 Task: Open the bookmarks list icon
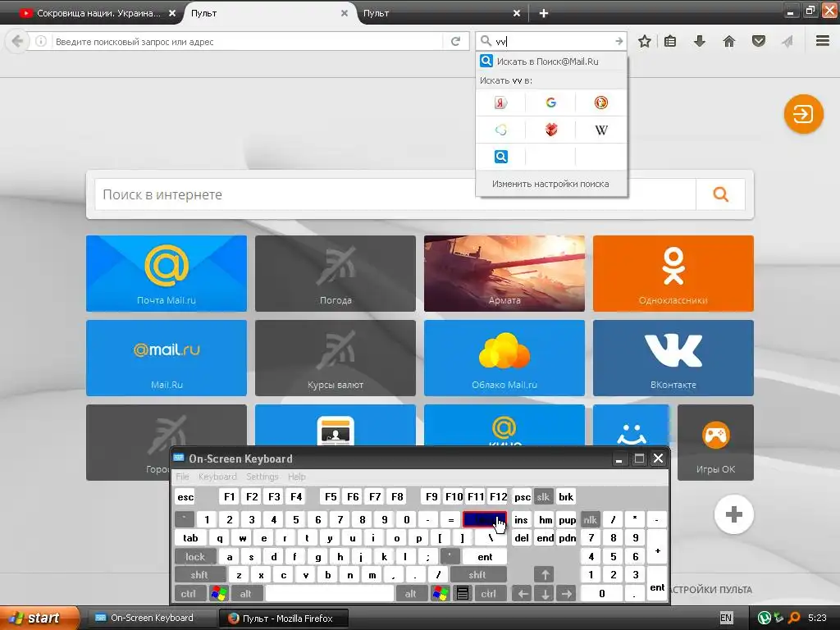(670, 41)
